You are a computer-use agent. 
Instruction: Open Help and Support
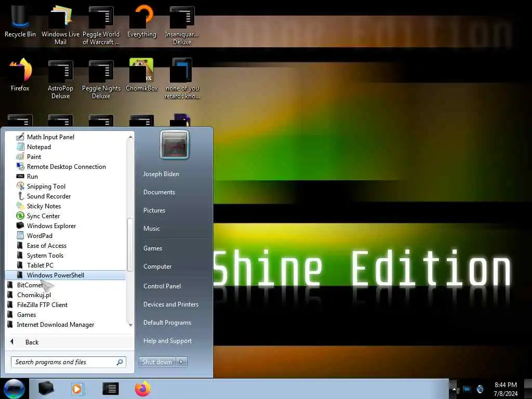pos(167,341)
